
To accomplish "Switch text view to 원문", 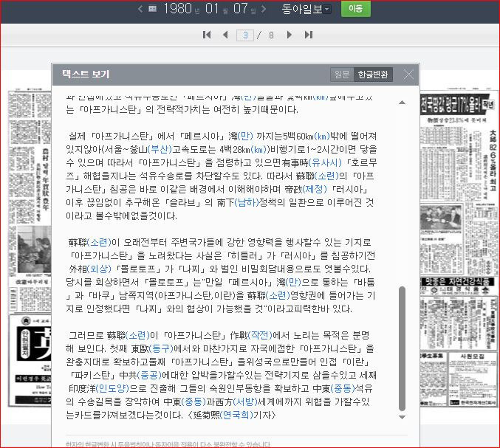I will 342,75.
